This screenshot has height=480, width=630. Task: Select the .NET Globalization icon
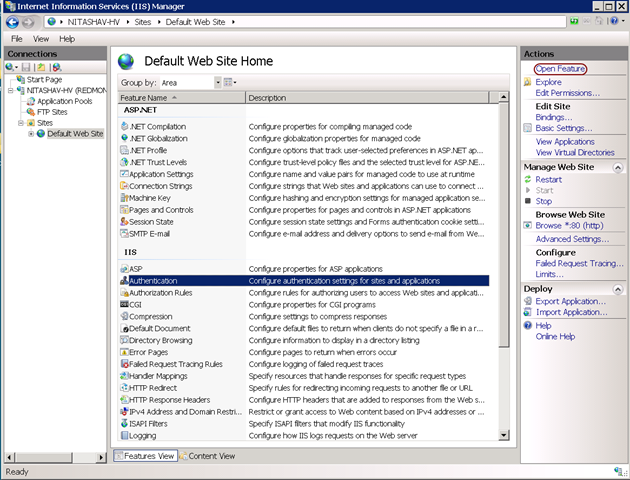coord(125,138)
